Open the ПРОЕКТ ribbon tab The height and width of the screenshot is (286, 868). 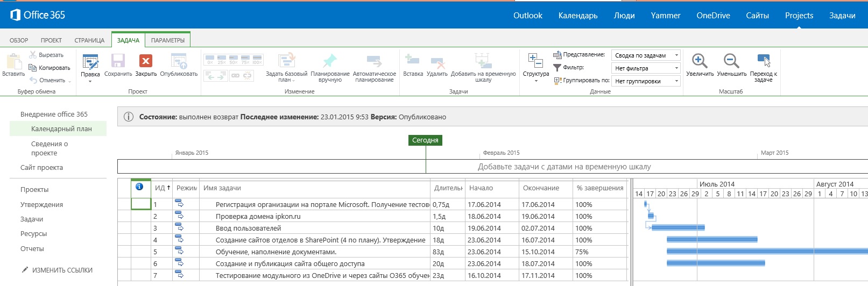[51, 40]
